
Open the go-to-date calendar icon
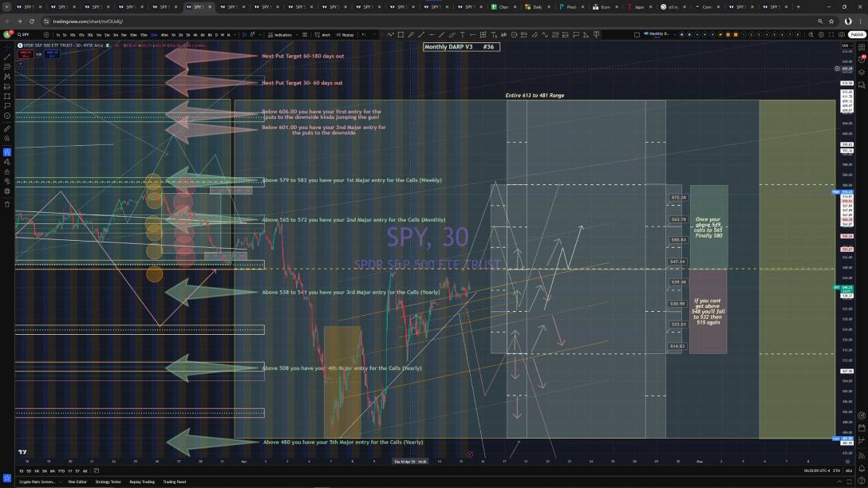(x=96, y=470)
